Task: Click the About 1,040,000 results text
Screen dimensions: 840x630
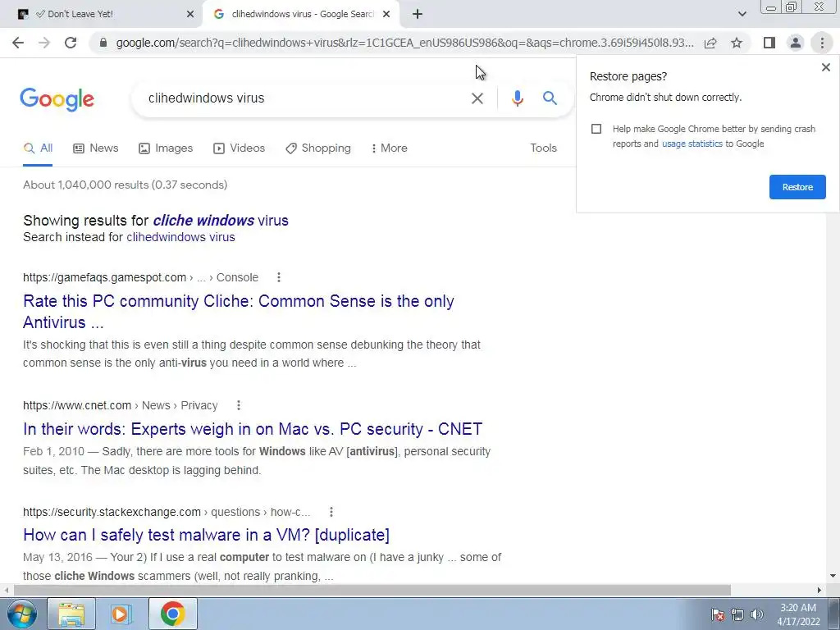Action: pyautogui.click(x=125, y=185)
